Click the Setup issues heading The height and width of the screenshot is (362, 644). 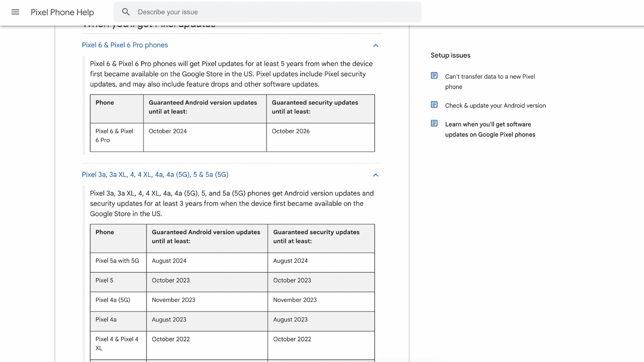coord(450,56)
